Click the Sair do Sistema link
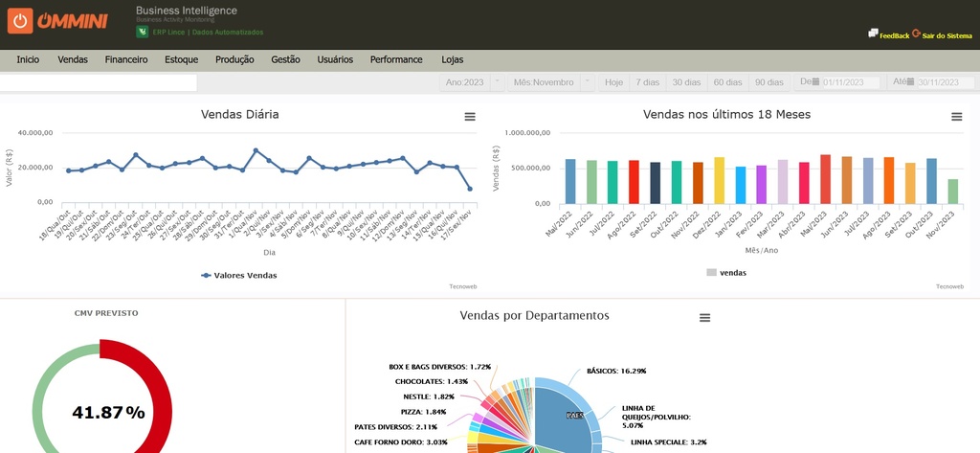The height and width of the screenshot is (453, 980). [947, 36]
